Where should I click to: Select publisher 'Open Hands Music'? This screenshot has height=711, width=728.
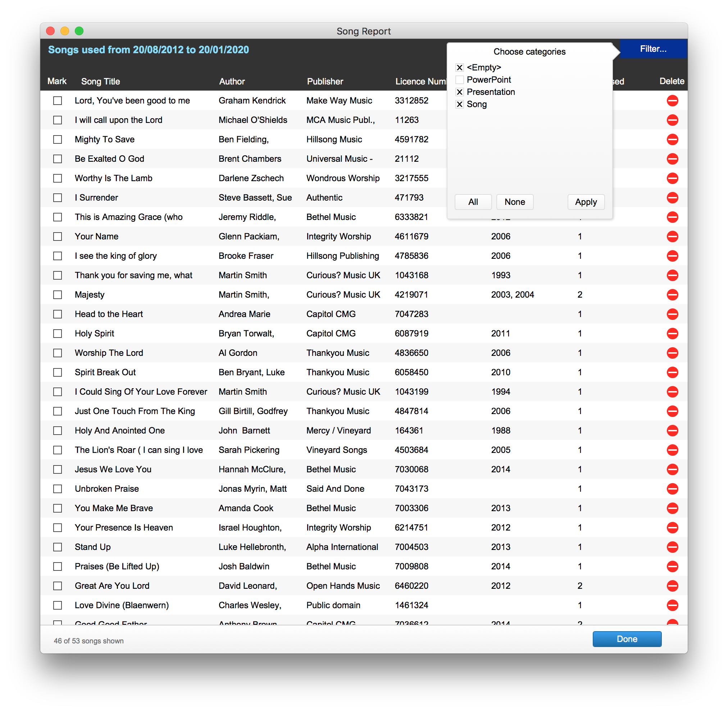(x=343, y=586)
